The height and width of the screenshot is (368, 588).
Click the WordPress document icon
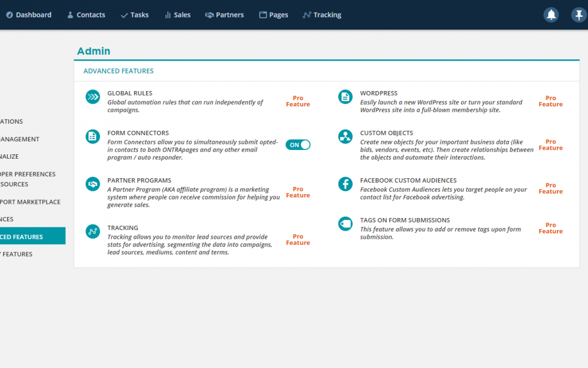[x=345, y=97]
